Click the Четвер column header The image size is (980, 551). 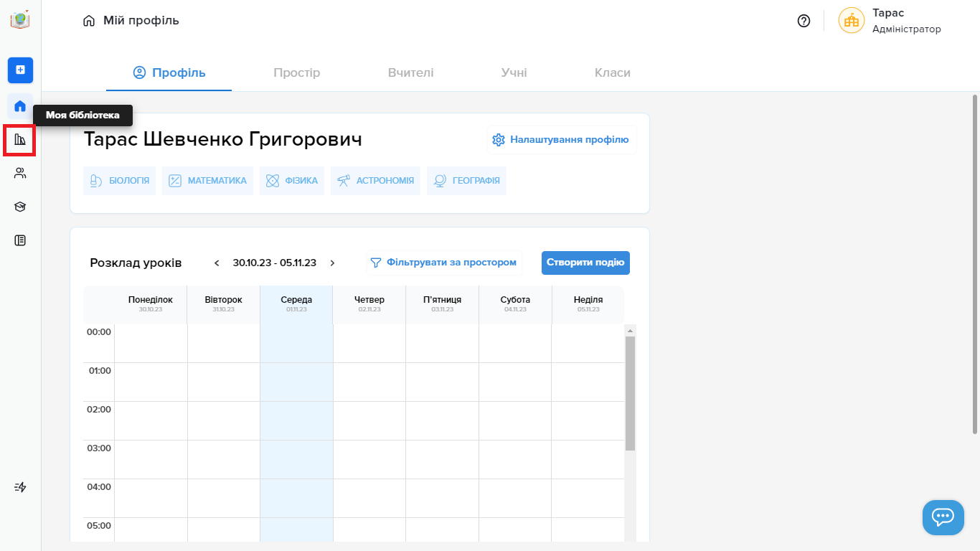click(x=369, y=304)
